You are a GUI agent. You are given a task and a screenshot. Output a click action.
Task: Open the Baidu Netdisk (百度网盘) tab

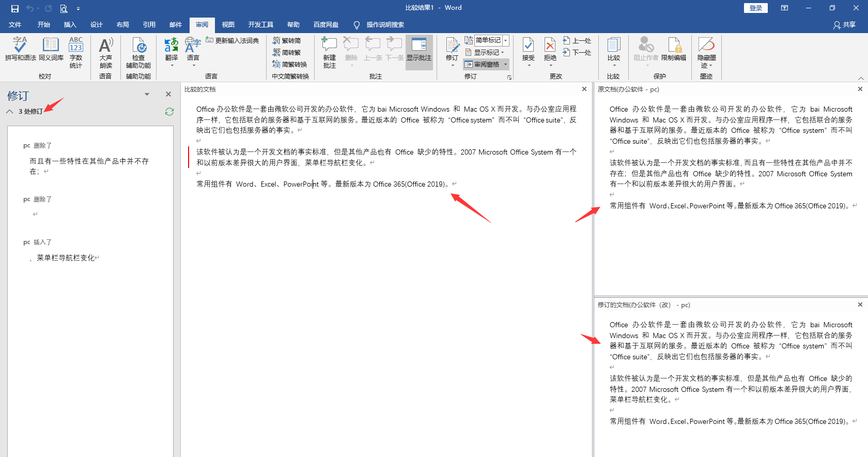(x=326, y=25)
